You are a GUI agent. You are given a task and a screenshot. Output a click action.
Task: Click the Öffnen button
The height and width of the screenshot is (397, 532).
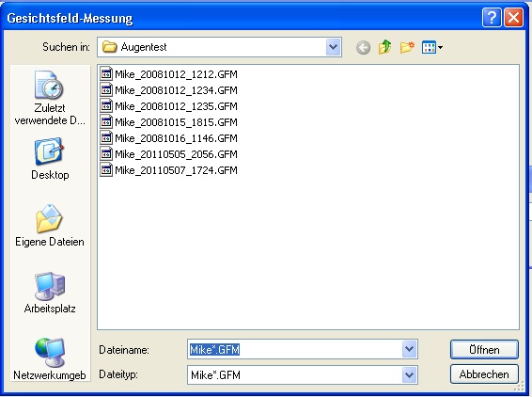[x=484, y=349]
